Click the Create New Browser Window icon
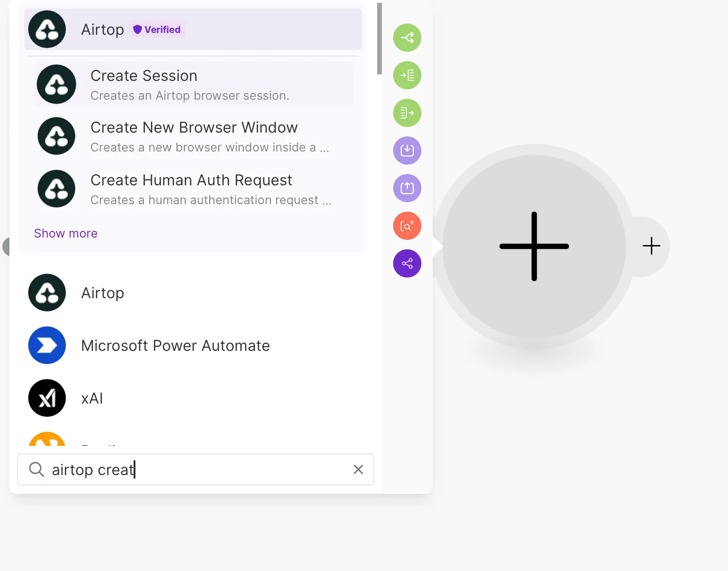This screenshot has width=728, height=571. pos(56,136)
